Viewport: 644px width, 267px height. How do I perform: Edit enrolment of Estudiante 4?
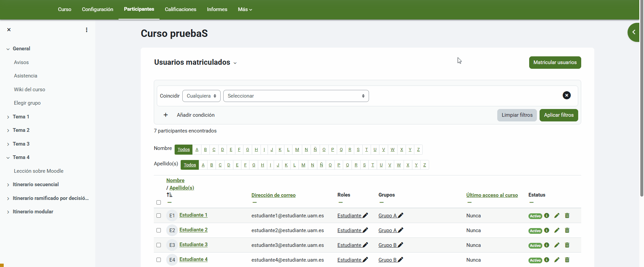click(557, 260)
